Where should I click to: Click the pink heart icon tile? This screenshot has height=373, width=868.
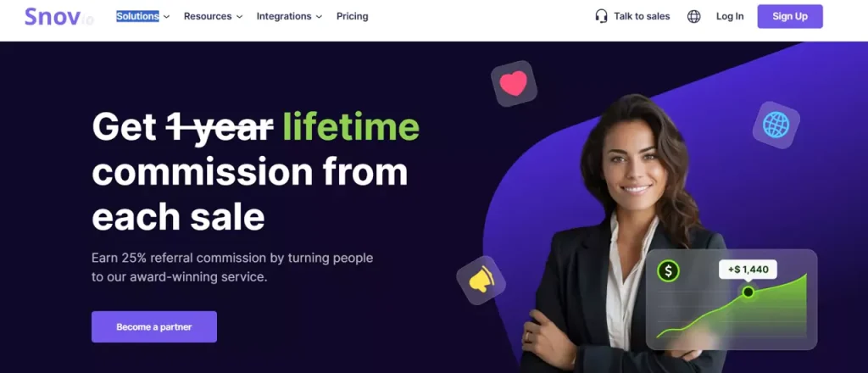pos(514,84)
